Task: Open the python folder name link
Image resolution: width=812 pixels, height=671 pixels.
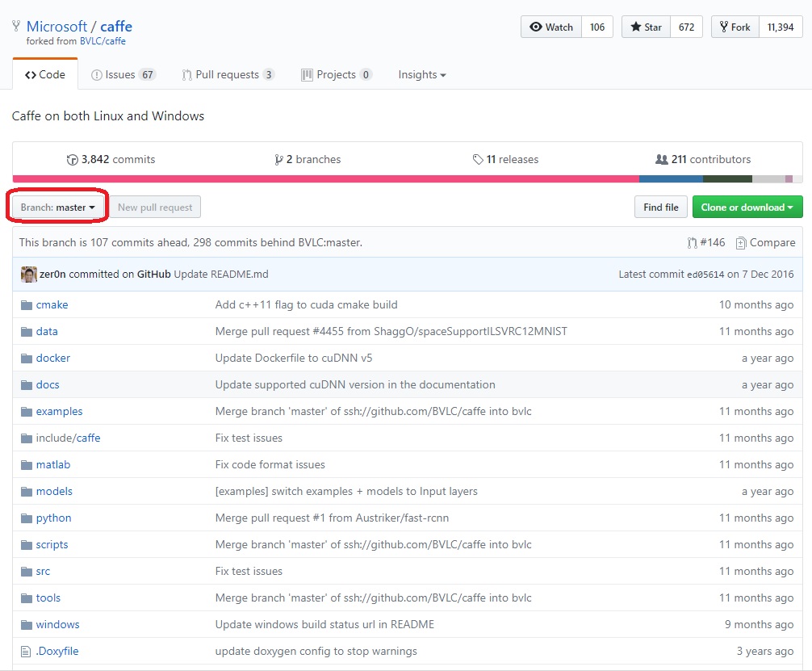Action: tap(53, 518)
